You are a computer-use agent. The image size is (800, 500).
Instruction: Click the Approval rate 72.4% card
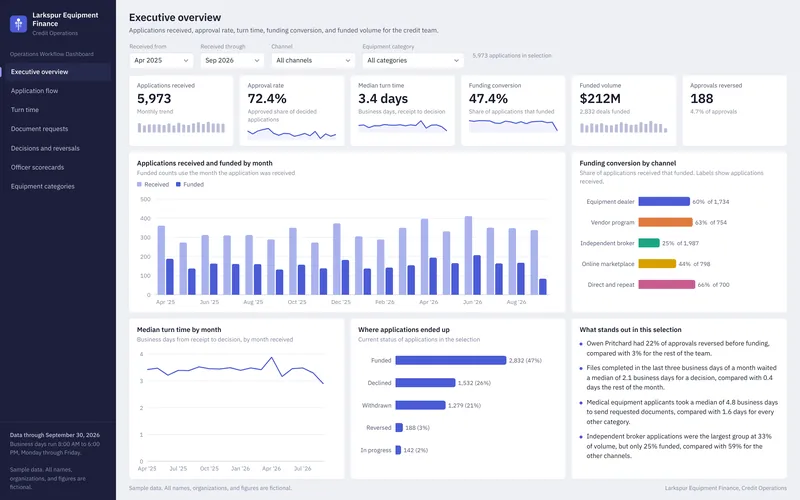point(292,111)
